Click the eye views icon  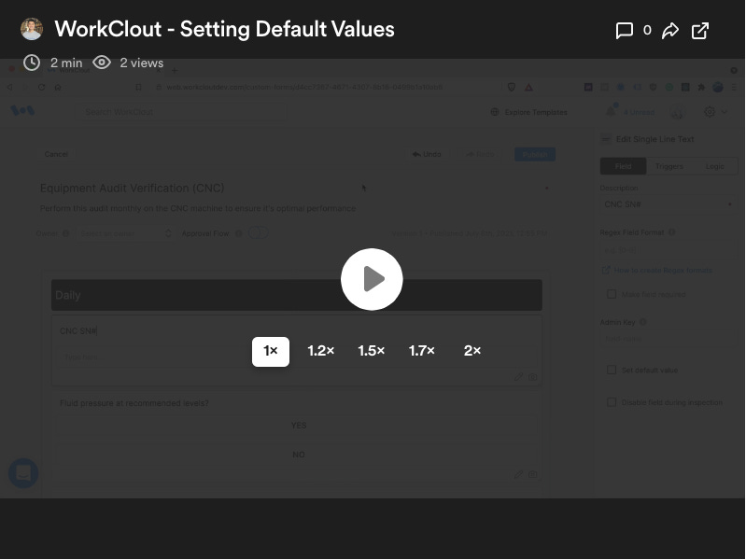coord(102,63)
